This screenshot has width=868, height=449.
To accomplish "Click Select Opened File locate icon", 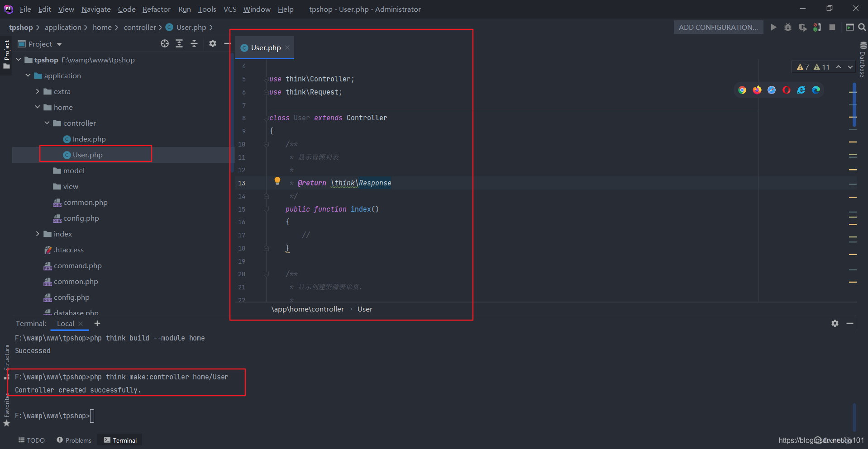I will [x=165, y=43].
